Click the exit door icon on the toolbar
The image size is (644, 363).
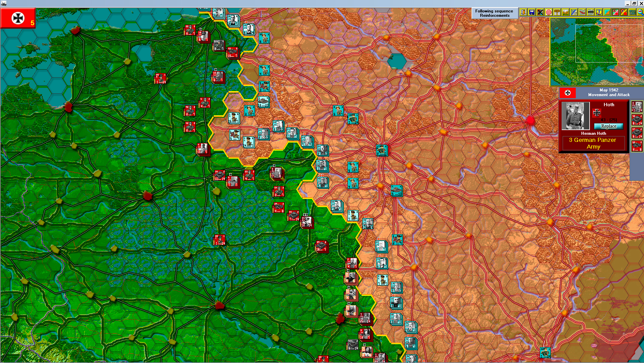[x=523, y=12]
